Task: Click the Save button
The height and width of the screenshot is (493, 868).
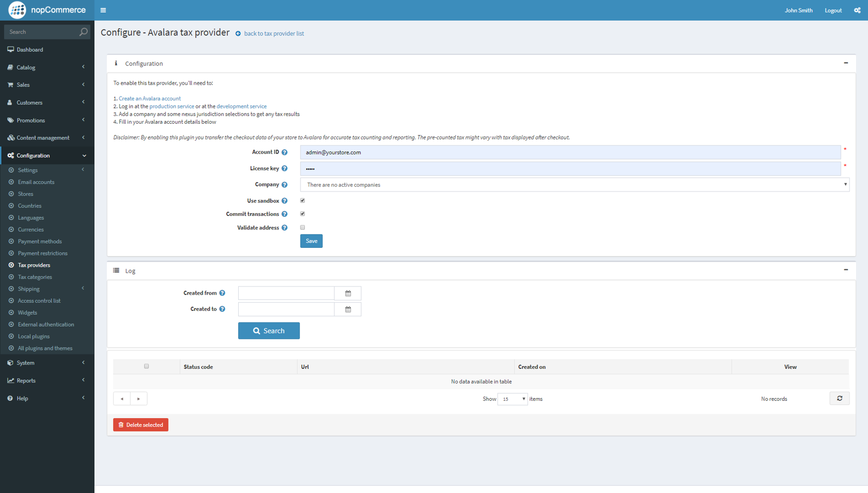Action: [x=311, y=241]
